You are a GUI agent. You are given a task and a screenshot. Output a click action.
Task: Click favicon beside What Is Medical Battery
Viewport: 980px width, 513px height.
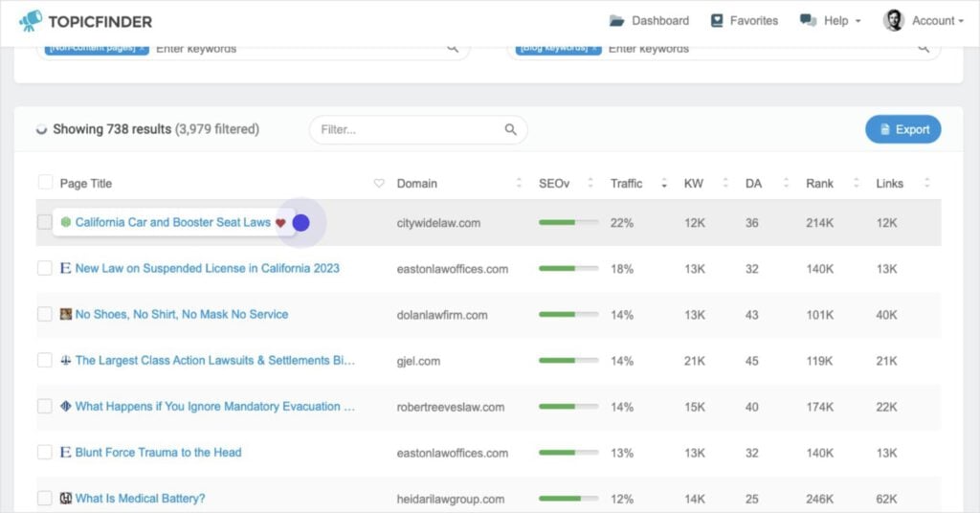point(65,498)
